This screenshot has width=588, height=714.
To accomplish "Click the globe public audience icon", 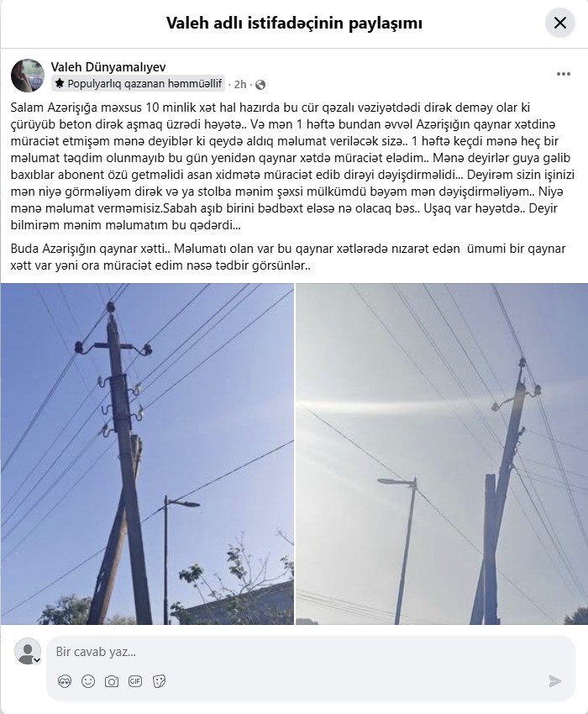I will click(x=260, y=85).
